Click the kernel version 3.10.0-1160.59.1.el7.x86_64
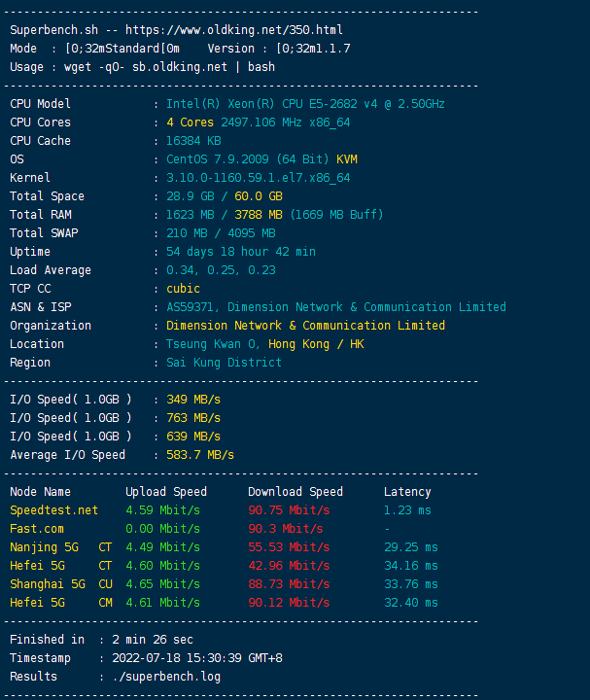The width and height of the screenshot is (590, 700). [x=258, y=178]
